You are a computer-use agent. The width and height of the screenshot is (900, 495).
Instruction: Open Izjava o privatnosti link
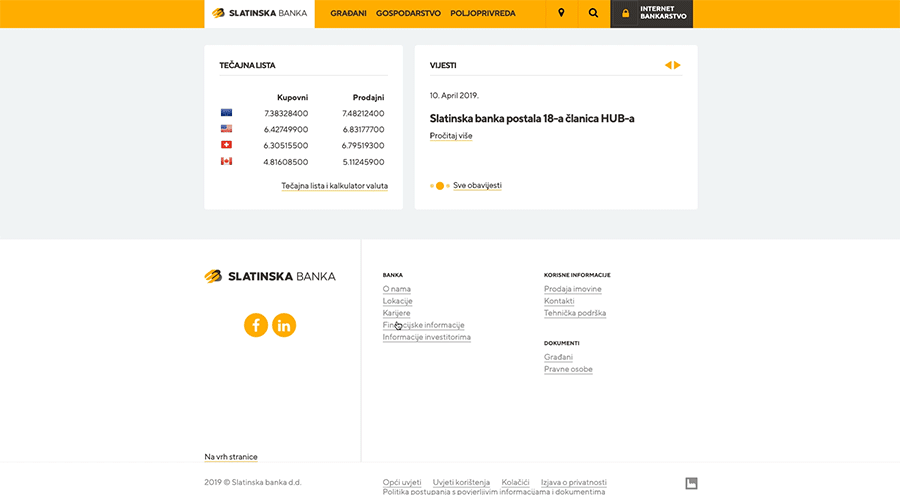click(573, 482)
